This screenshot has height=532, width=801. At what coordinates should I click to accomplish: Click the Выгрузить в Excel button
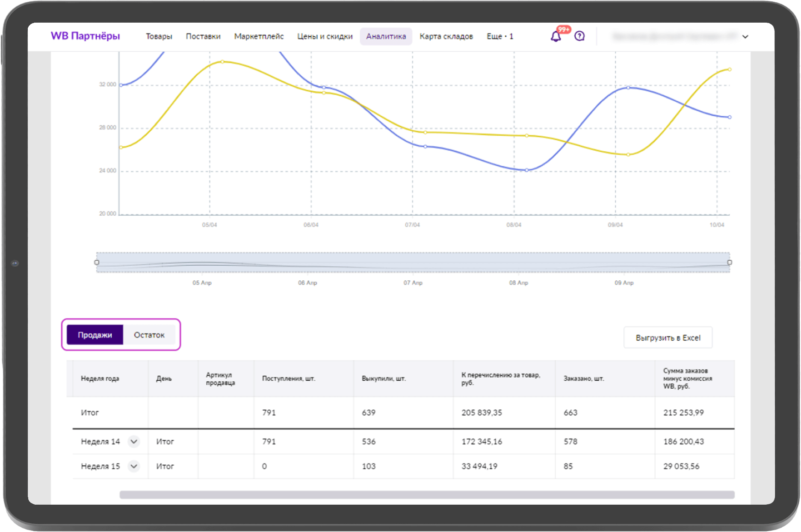668,338
